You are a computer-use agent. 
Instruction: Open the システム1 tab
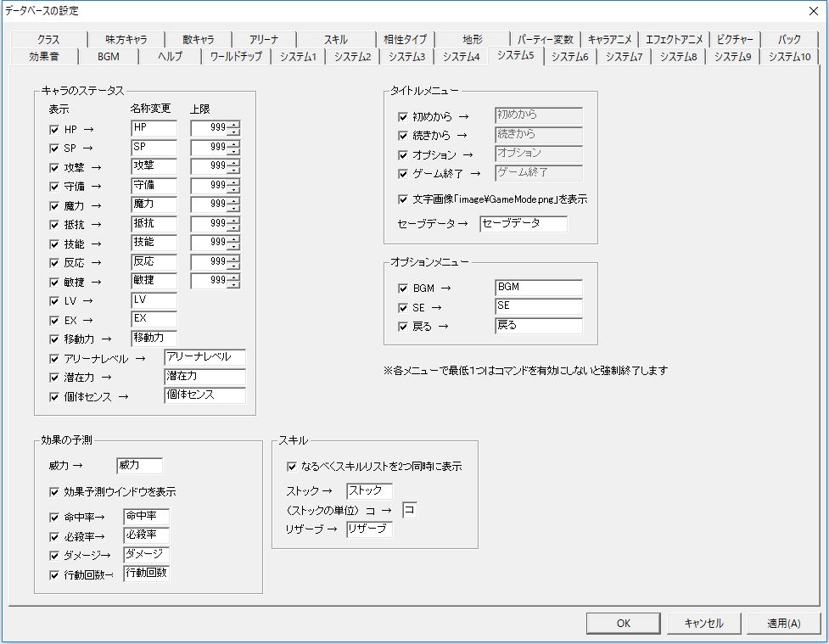click(x=298, y=57)
